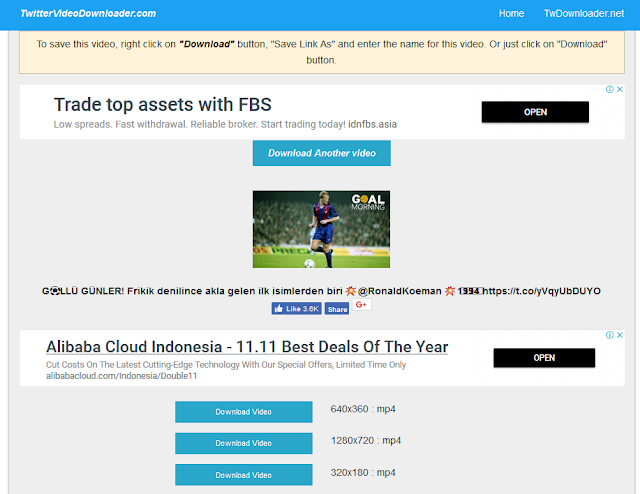Open the Ronald Koeman video thumbnail
This screenshot has width=640, height=494.
click(321, 229)
